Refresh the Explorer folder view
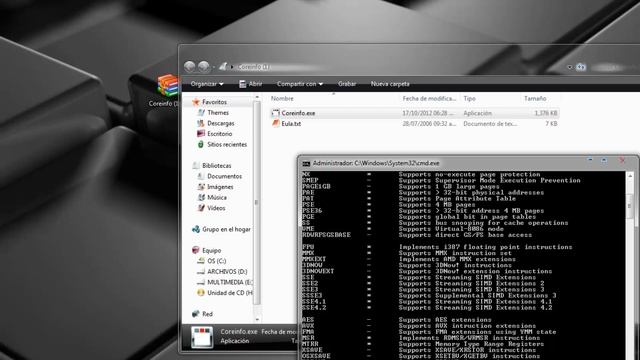This screenshot has width=640, height=360. tap(580, 67)
